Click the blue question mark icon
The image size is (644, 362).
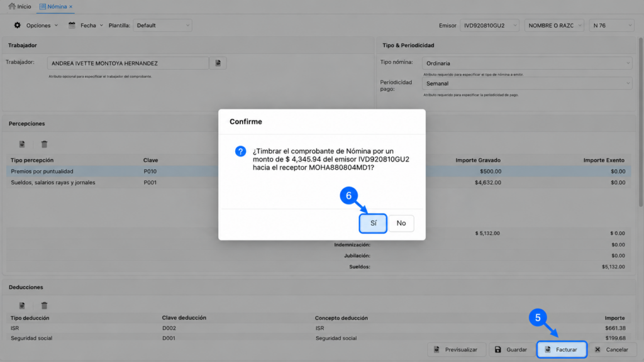click(x=240, y=151)
